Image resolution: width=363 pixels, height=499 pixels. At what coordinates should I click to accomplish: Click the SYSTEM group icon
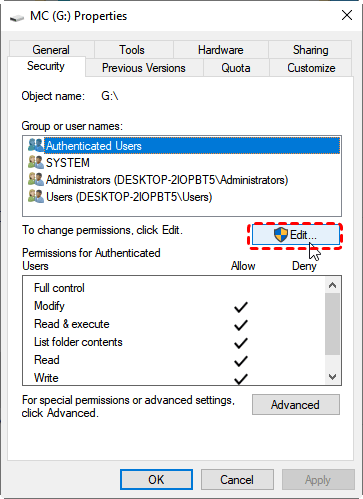36,162
